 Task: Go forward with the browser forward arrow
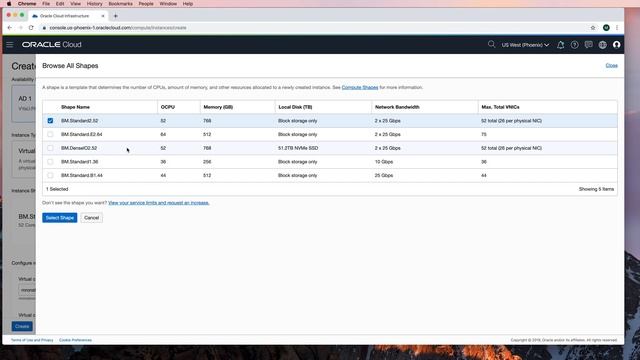click(x=20, y=28)
